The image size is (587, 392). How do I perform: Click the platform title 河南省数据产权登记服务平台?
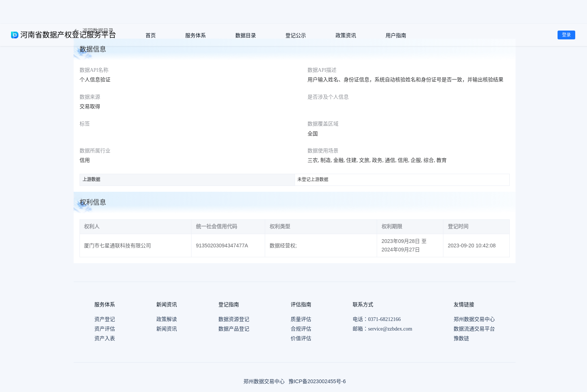click(68, 35)
